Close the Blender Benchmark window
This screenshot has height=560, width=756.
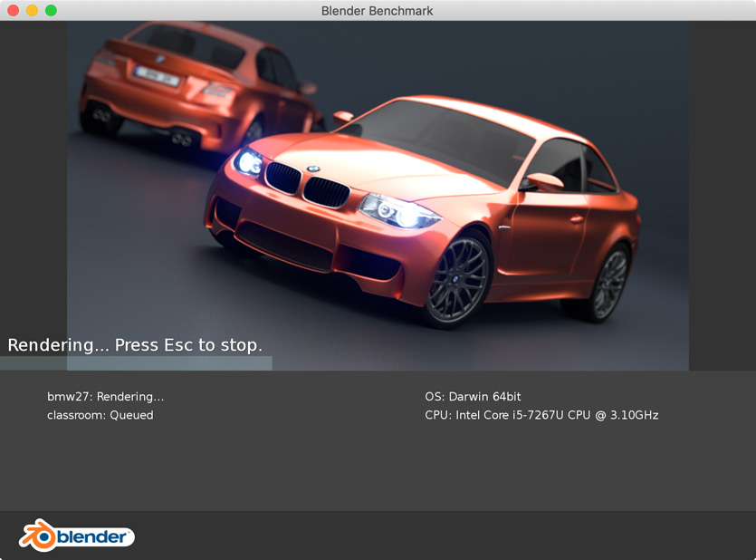[x=13, y=10]
